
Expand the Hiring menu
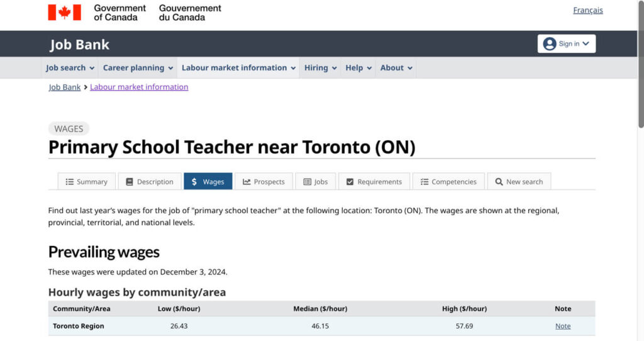point(320,68)
